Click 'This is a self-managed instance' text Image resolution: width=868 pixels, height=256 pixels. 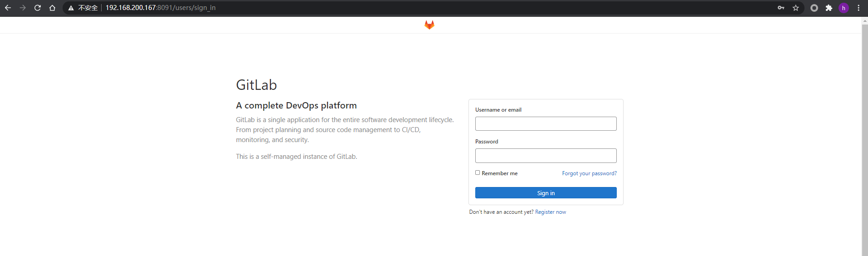tap(297, 157)
